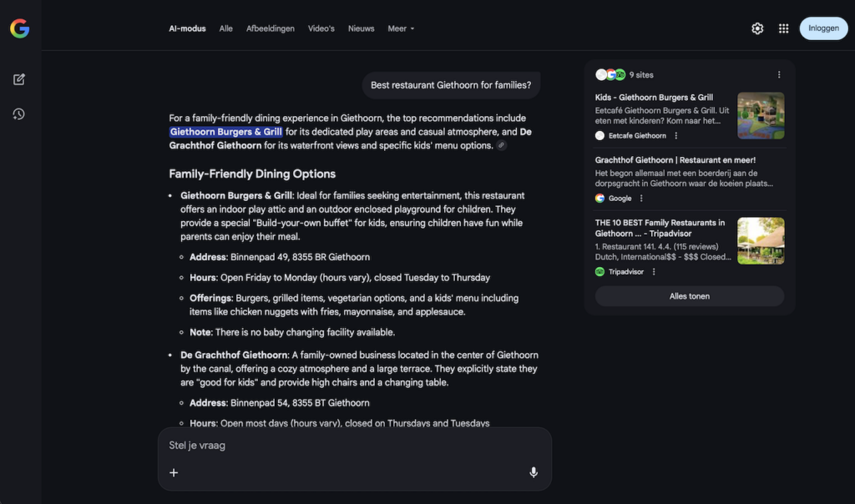Open Google apps grid icon

783,28
